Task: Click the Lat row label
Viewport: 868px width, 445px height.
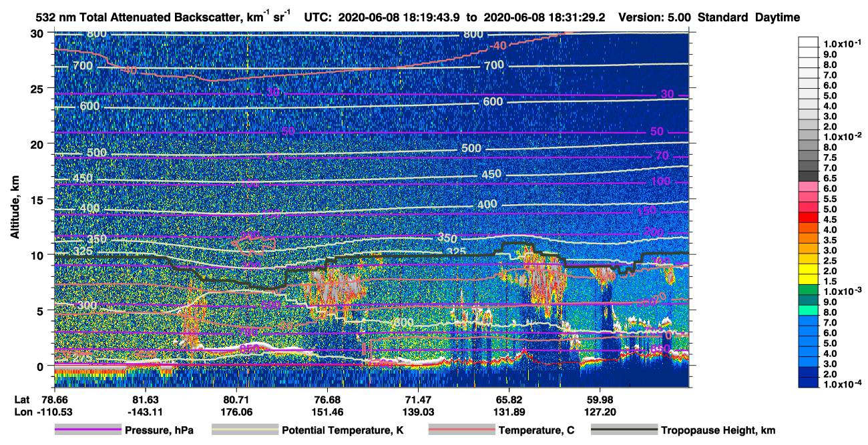Action: pyautogui.click(x=21, y=400)
